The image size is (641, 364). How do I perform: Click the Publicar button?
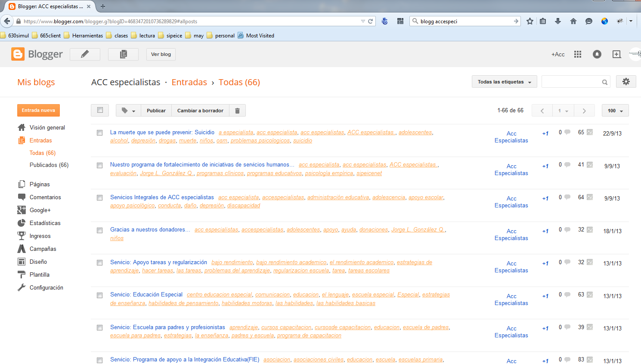point(156,111)
